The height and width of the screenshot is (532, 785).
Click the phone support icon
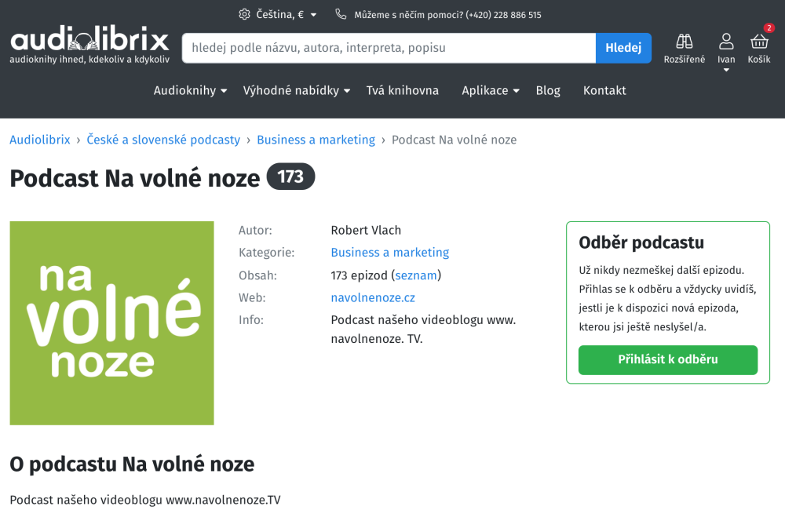coord(341,14)
